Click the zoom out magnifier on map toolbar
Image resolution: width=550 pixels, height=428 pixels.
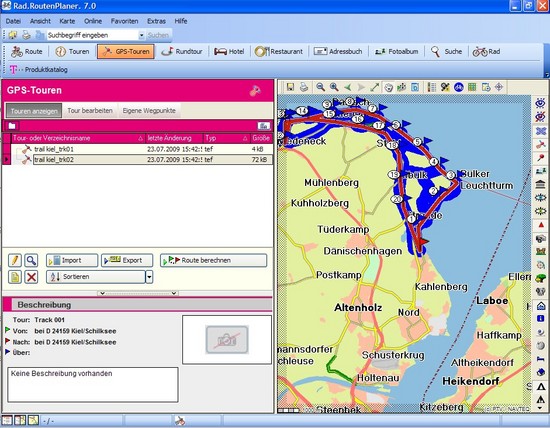[x=320, y=87]
